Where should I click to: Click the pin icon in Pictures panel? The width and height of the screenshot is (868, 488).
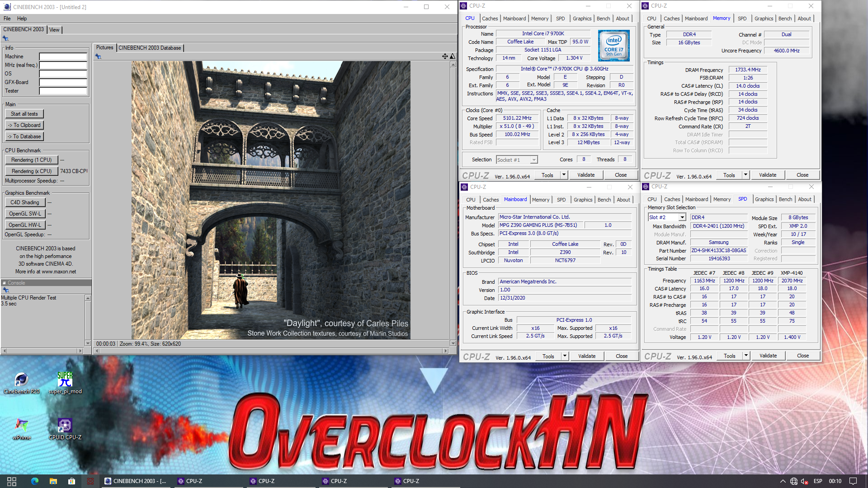pyautogui.click(x=99, y=56)
